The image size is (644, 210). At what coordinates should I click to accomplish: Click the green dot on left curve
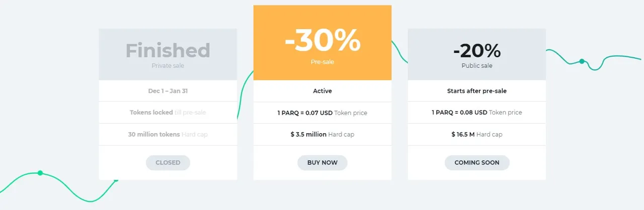click(40, 173)
